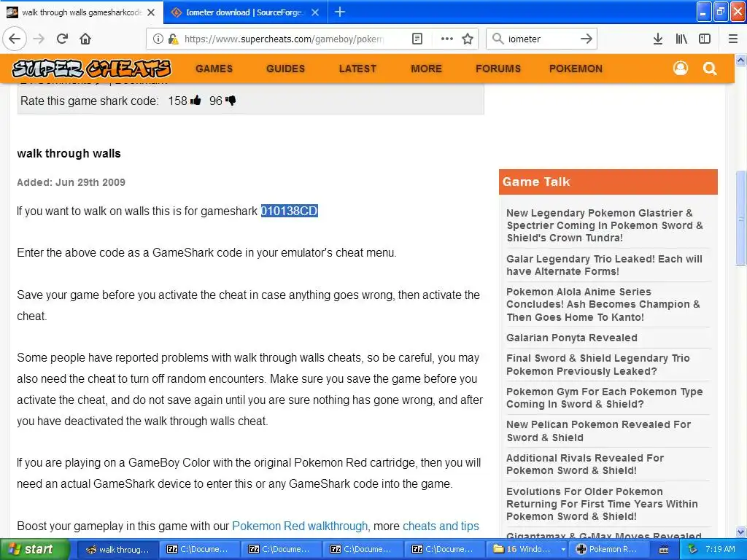This screenshot has height=560, width=747.
Task: Show site information icon in address bar
Action: [158, 39]
